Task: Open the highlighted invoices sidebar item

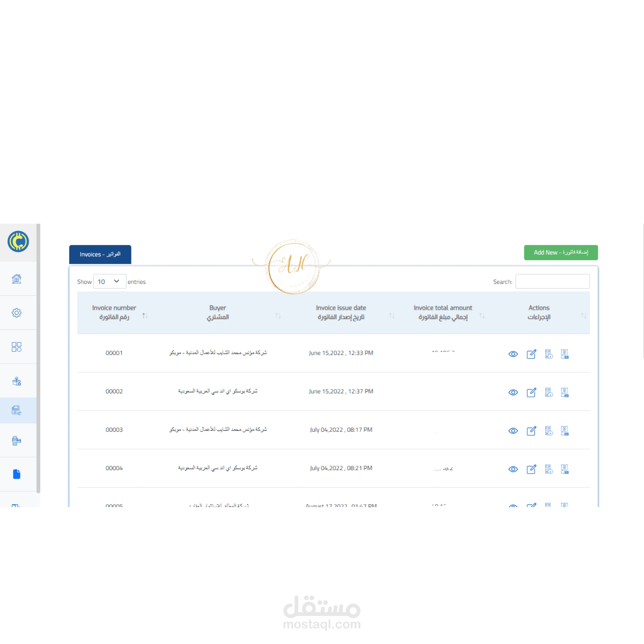Action: (x=16, y=410)
